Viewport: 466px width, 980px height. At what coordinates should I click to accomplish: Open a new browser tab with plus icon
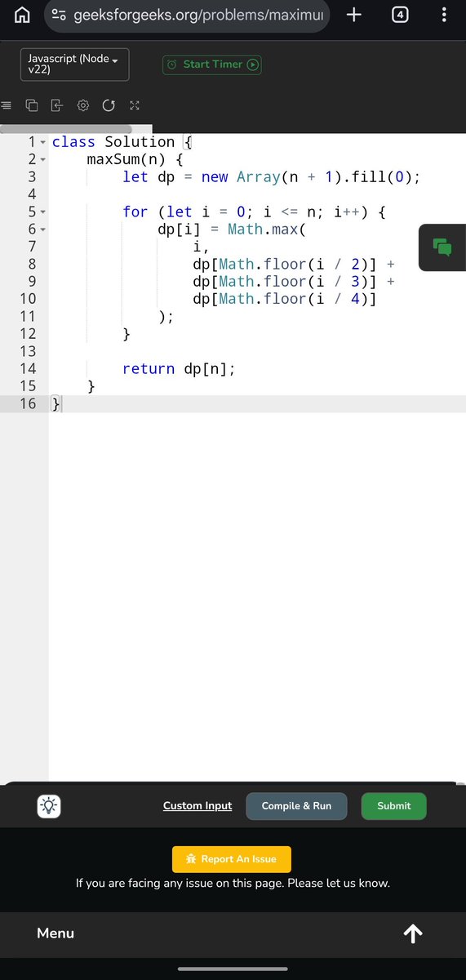coord(354,15)
